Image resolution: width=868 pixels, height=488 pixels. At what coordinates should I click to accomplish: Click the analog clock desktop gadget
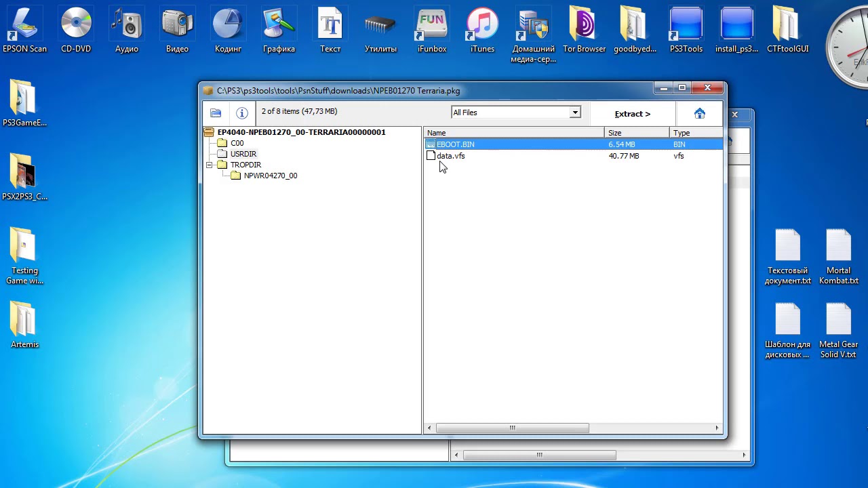coord(848,47)
